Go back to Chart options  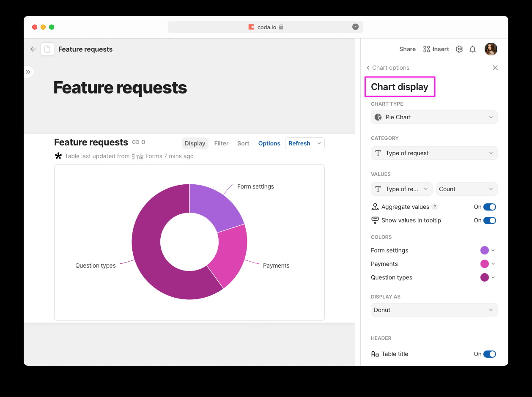pos(388,68)
